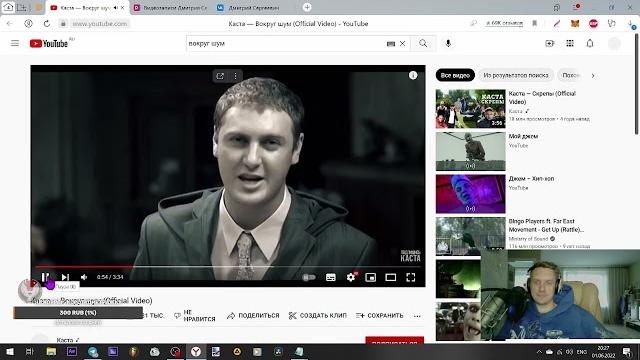
Task: Pause the video playback
Action: coord(45,277)
